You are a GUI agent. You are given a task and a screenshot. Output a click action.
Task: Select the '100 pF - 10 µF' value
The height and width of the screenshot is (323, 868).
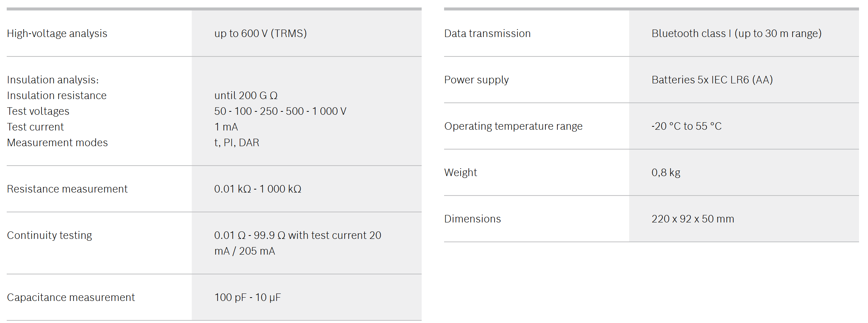pos(247,298)
